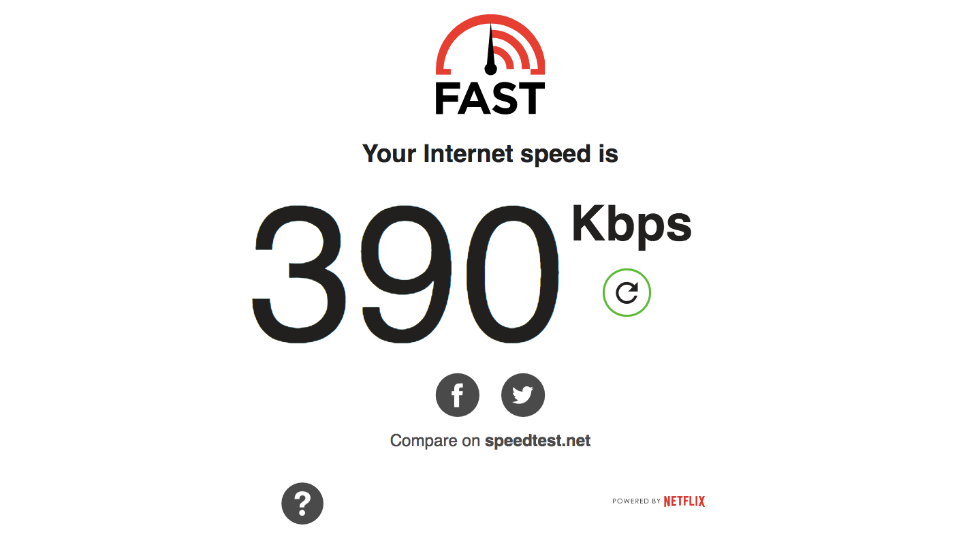Share result via the Twitter bird icon
The width and height of the screenshot is (980, 545).
click(x=523, y=395)
